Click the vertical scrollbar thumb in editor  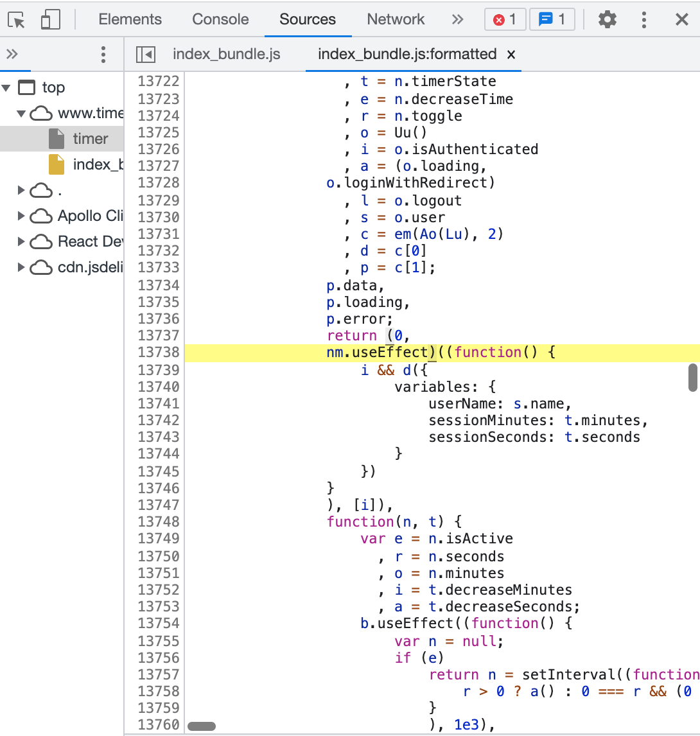click(693, 378)
